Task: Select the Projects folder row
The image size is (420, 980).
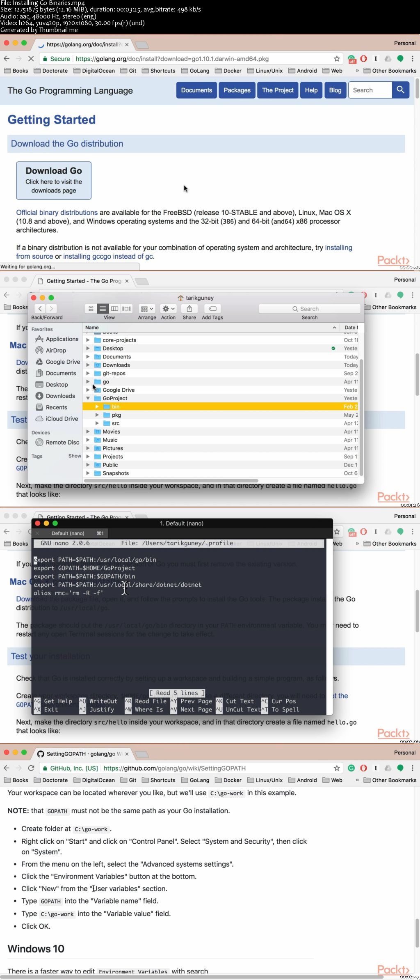Action: point(221,457)
